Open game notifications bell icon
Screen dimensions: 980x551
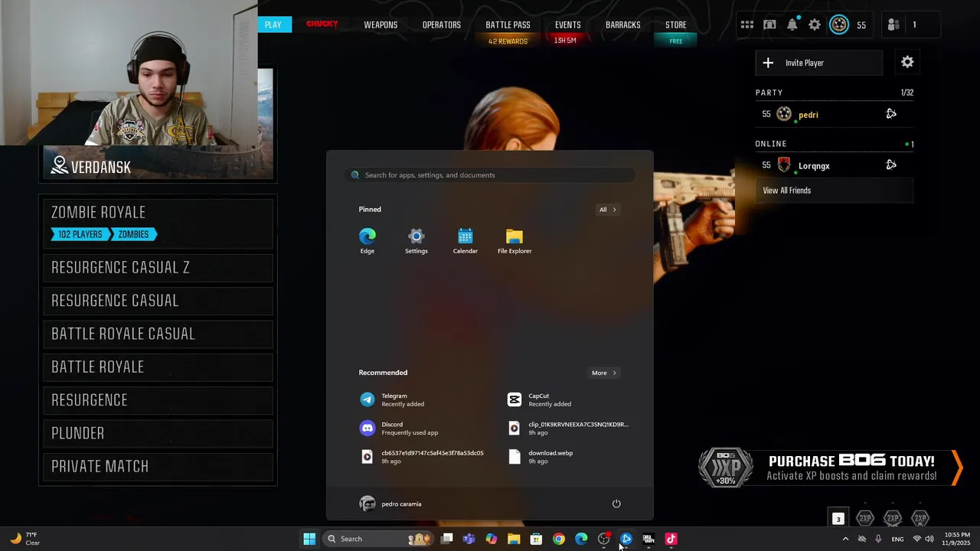[x=792, y=24]
